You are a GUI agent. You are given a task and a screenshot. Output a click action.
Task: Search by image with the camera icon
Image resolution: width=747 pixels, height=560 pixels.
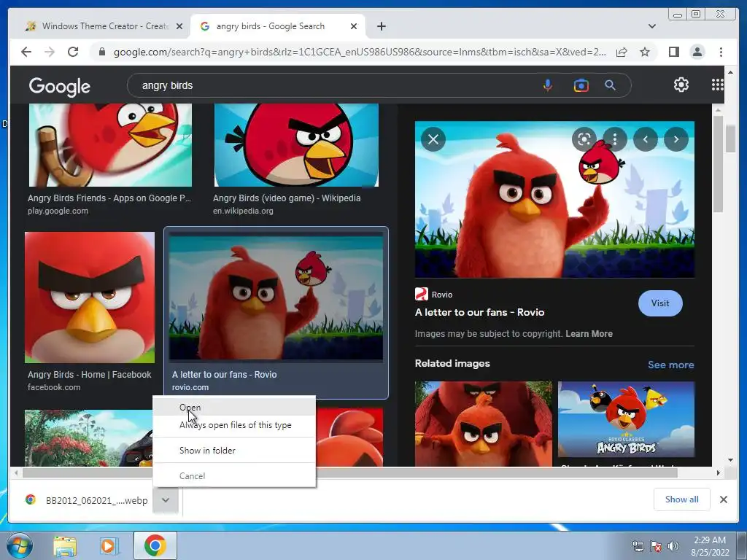581,85
